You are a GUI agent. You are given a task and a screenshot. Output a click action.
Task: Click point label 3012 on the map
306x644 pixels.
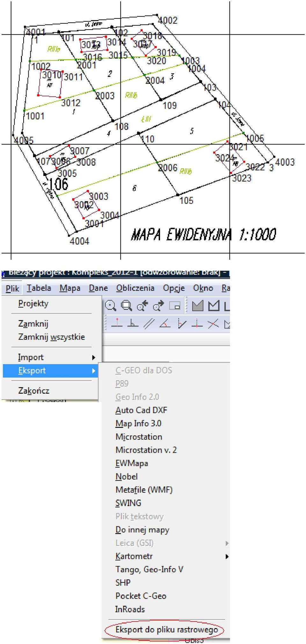click(x=71, y=103)
